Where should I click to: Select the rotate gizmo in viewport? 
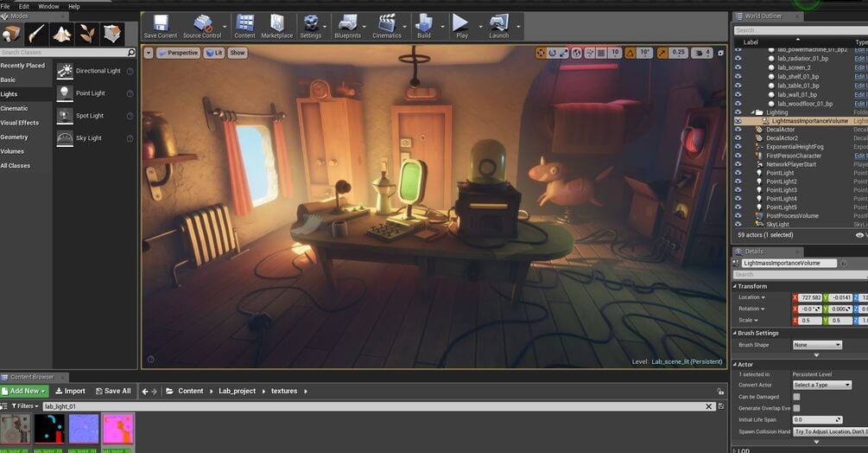click(x=552, y=53)
